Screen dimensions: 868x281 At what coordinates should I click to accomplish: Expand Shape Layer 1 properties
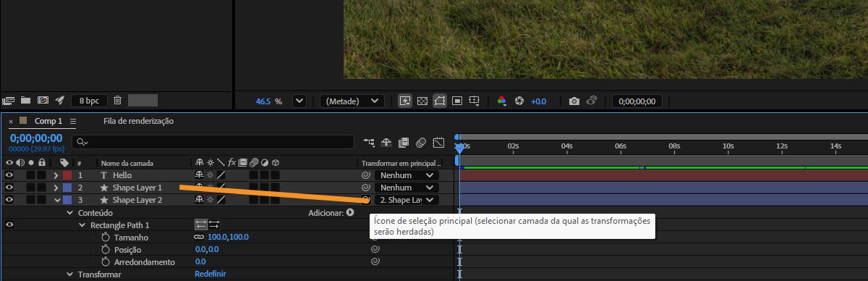[56, 188]
